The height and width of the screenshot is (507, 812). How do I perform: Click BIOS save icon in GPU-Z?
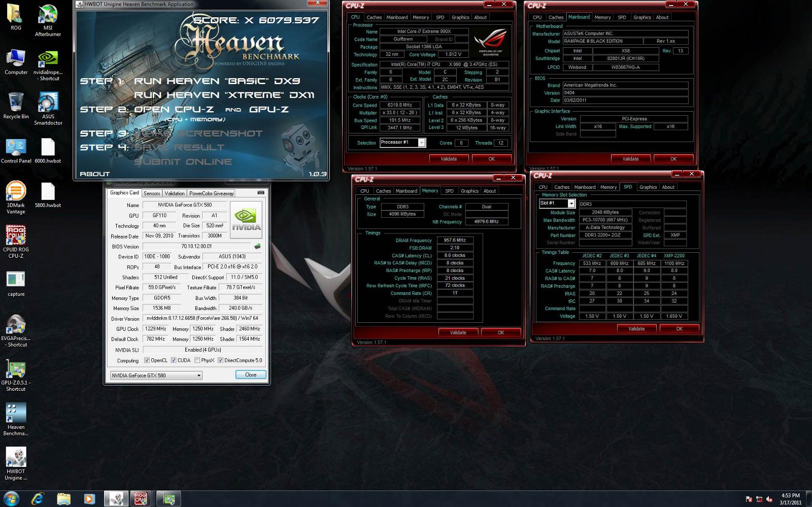[x=257, y=246]
